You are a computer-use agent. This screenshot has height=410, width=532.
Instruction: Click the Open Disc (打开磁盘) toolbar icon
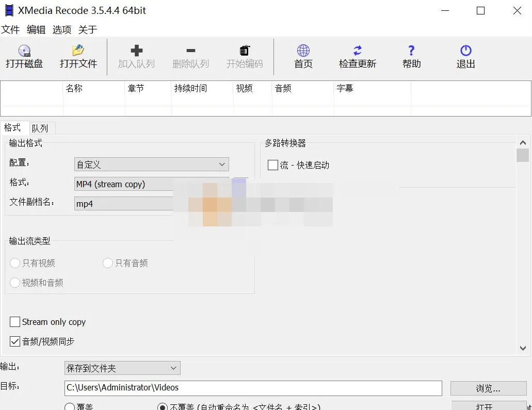click(x=24, y=51)
